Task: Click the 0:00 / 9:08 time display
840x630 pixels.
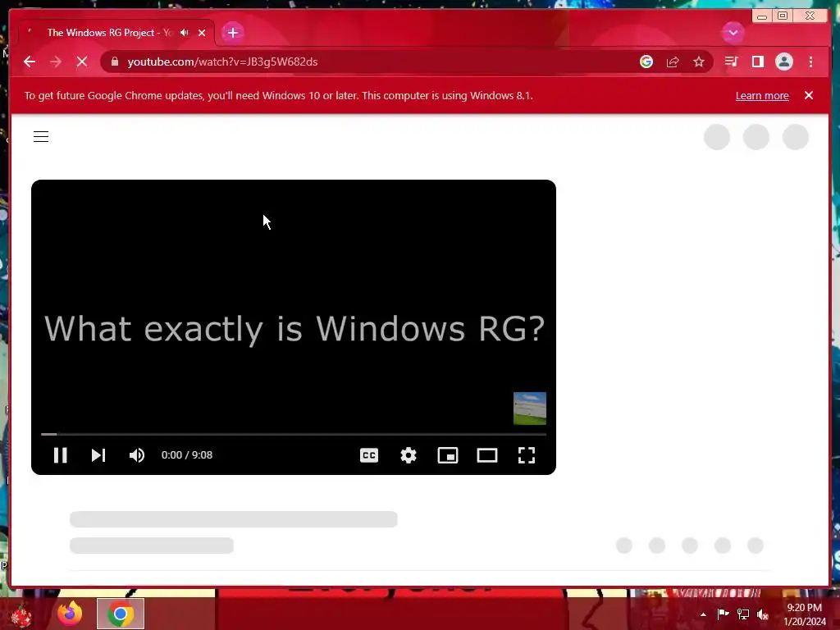Action: pos(187,454)
